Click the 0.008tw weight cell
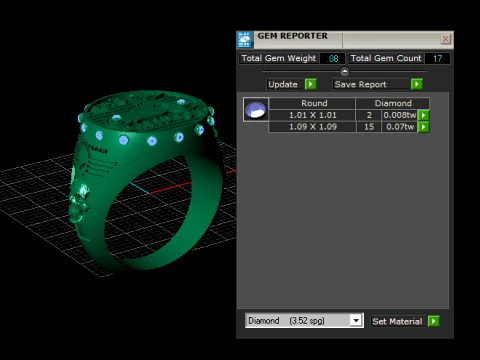Image resolution: width=480 pixels, height=360 pixels. click(x=400, y=115)
